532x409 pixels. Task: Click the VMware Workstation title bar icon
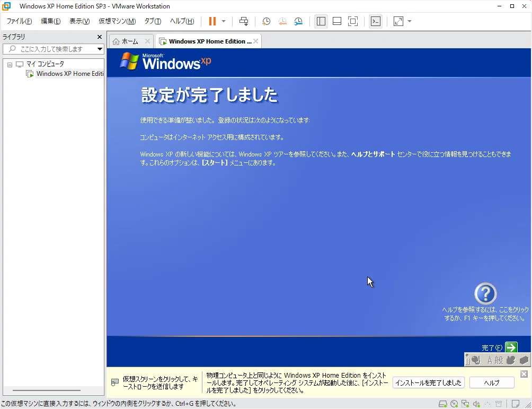click(6, 6)
